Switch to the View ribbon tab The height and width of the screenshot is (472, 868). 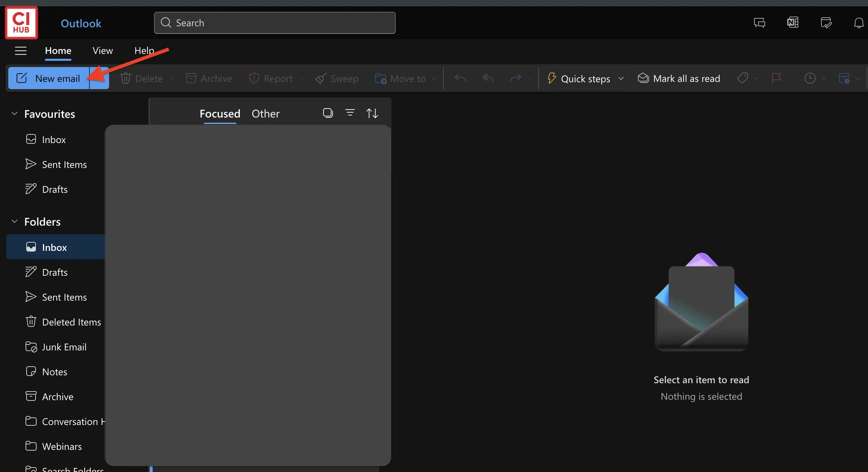point(103,51)
